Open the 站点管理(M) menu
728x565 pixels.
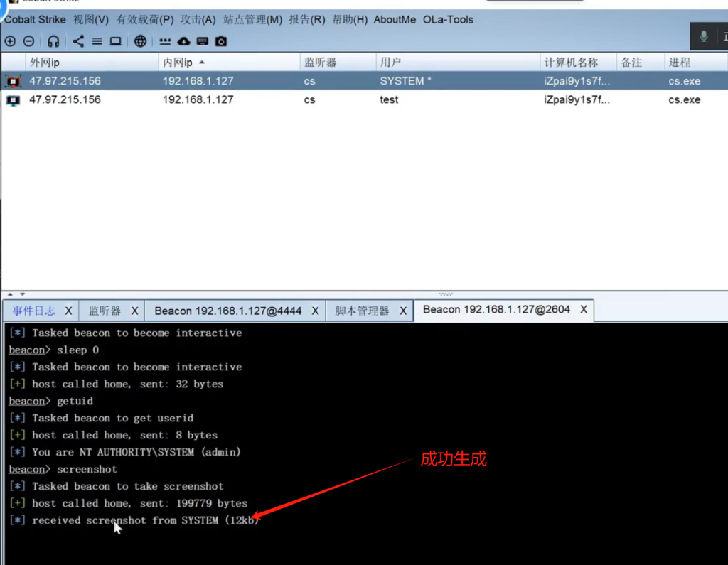click(252, 20)
